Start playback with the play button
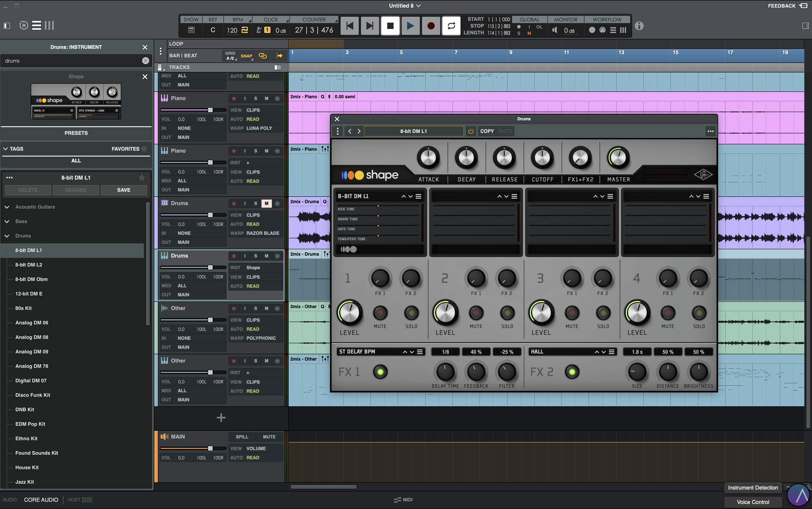Screen dimensions: 812x509 coord(410,26)
